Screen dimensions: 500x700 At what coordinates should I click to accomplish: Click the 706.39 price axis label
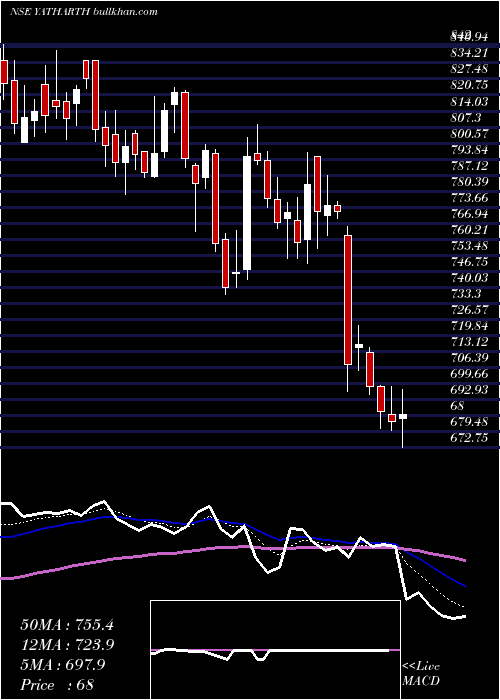(x=469, y=358)
